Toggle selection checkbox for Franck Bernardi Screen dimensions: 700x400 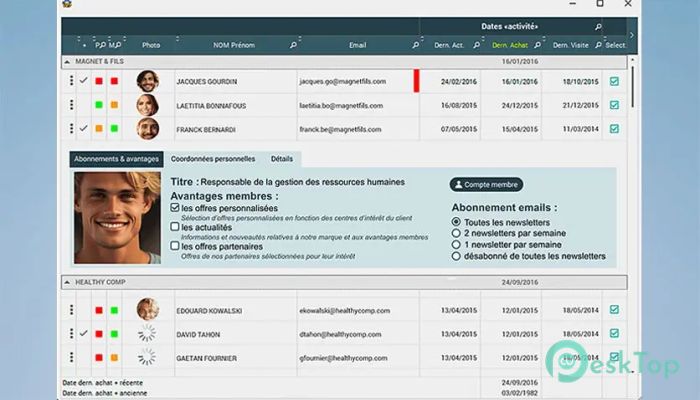(x=614, y=129)
